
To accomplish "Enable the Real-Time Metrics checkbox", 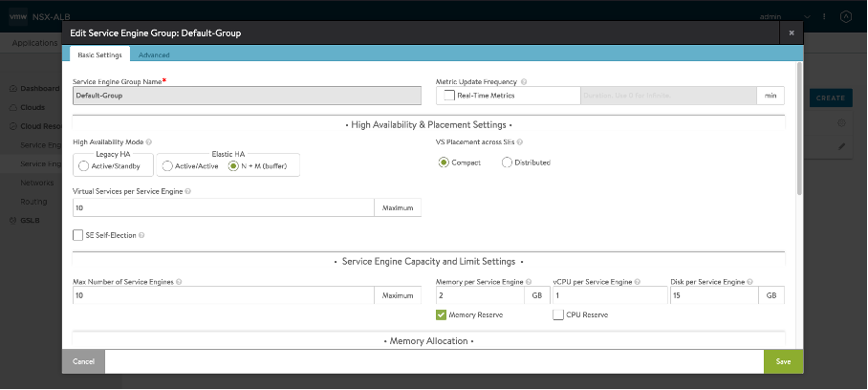I will (449, 96).
